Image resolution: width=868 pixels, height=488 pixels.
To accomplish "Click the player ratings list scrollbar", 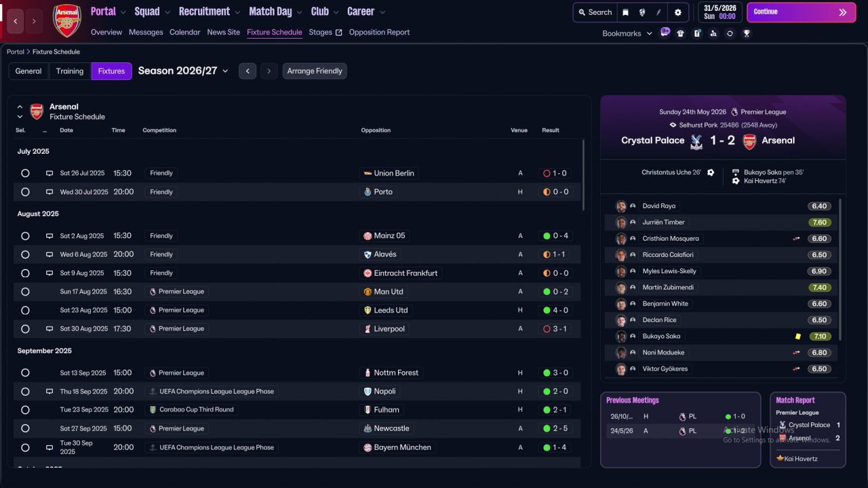I will point(840,269).
